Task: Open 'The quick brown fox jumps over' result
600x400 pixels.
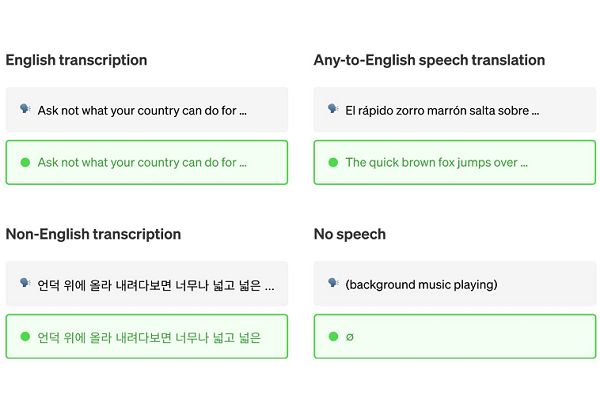Action: [x=436, y=162]
